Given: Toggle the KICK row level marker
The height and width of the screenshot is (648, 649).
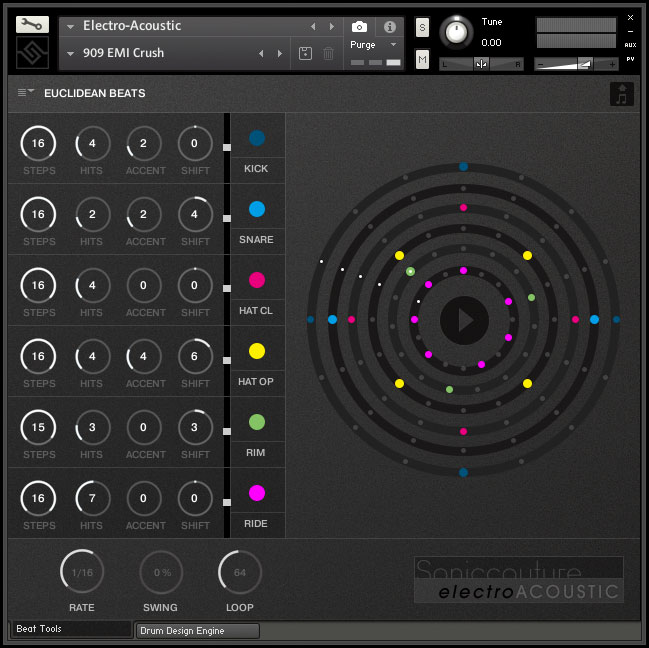Looking at the screenshot, I should click(227, 147).
